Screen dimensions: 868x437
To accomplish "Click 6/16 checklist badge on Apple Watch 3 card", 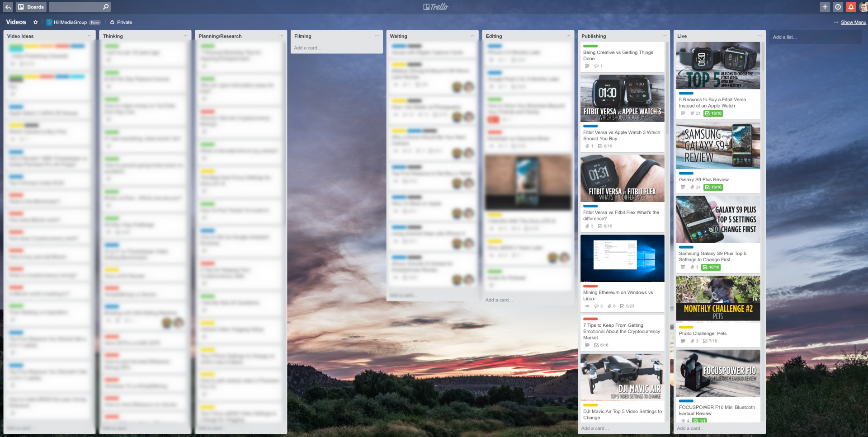I will coord(605,146).
